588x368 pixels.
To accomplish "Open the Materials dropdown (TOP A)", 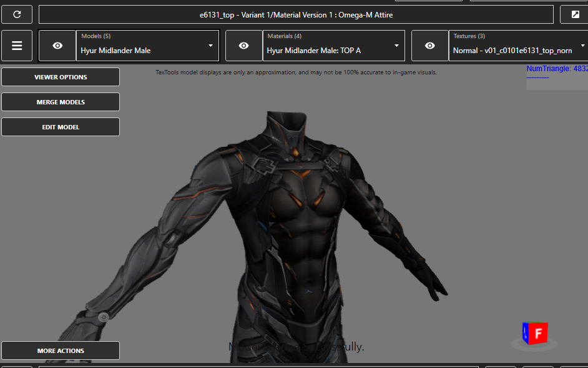I will 334,46.
